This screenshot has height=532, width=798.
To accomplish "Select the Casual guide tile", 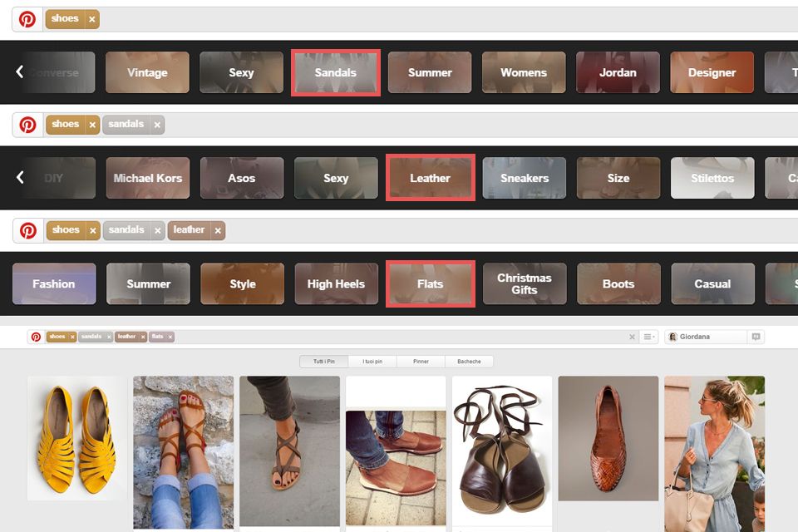I will [x=713, y=283].
